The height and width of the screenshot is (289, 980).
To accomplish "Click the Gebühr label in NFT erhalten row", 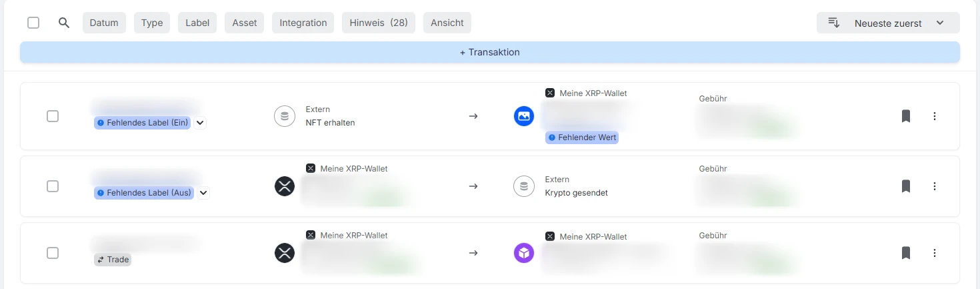I will pyautogui.click(x=713, y=98).
